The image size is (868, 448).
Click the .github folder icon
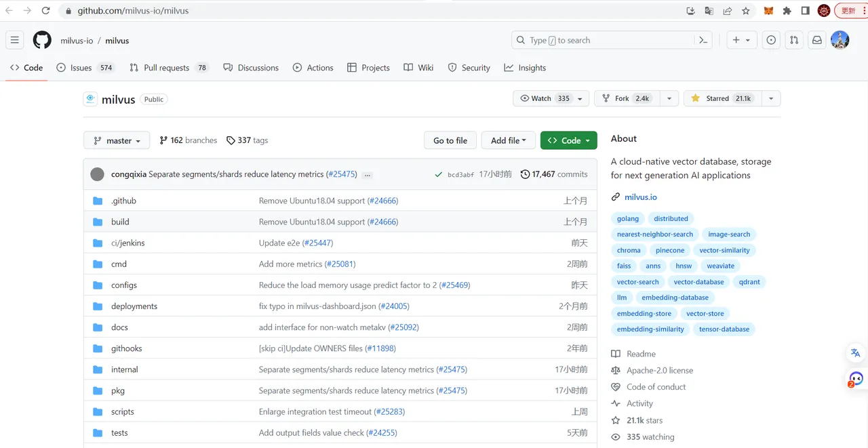tap(98, 201)
